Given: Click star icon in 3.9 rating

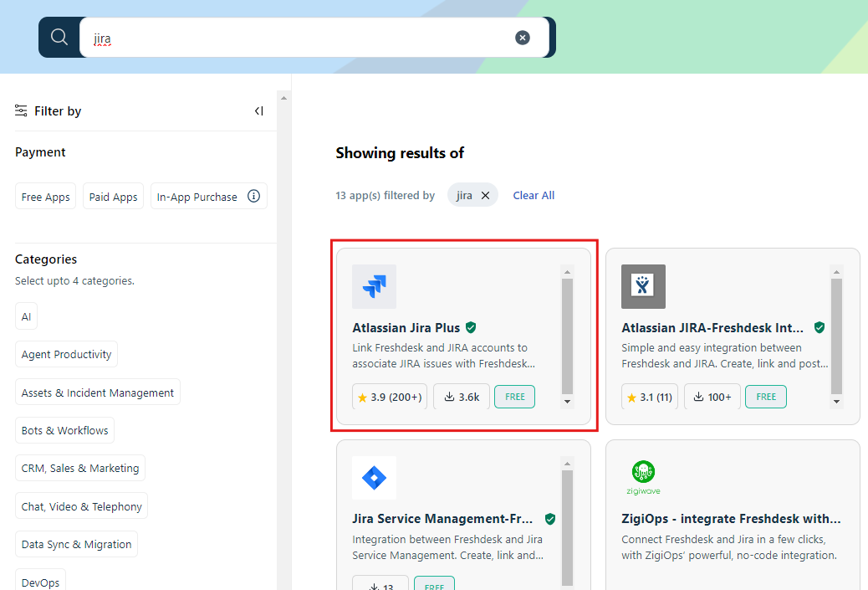Looking at the screenshot, I should pyautogui.click(x=363, y=398).
